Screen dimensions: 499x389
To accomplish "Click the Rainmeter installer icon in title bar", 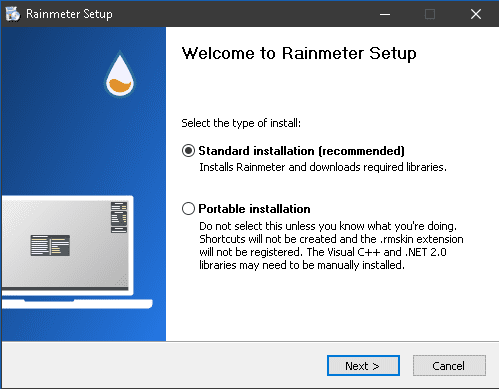I will click(13, 14).
